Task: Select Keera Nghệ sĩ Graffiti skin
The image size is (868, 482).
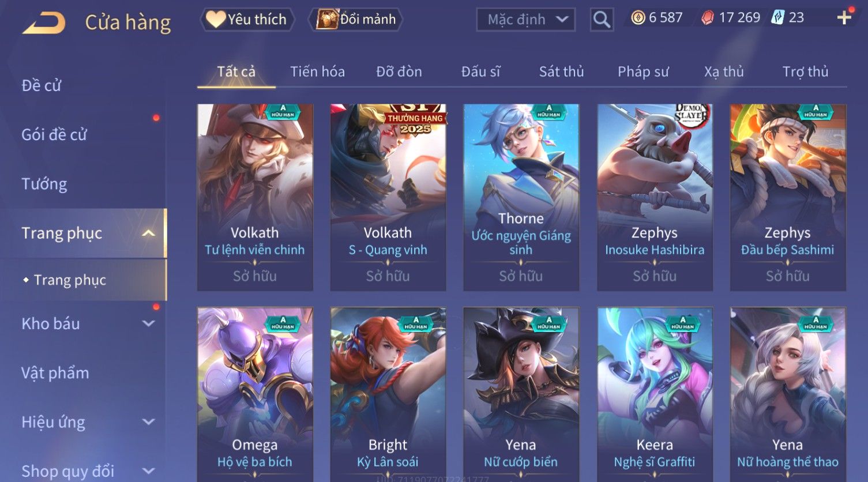Action: click(655, 394)
